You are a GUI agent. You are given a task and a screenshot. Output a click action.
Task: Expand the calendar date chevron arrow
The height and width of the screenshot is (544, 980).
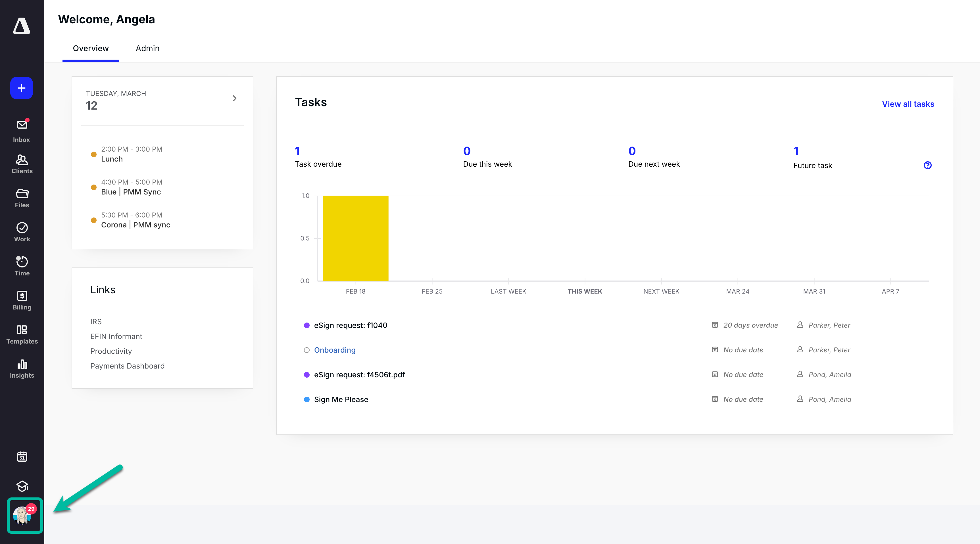(x=234, y=99)
